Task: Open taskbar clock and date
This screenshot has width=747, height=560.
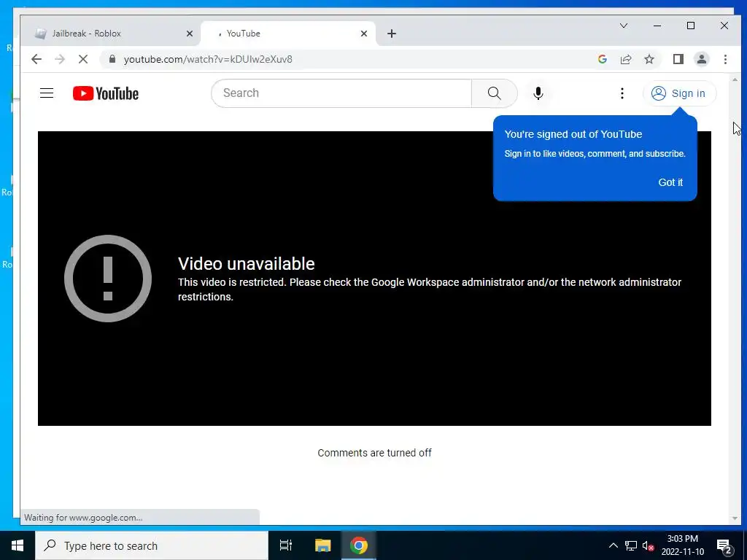Action: pos(682,545)
